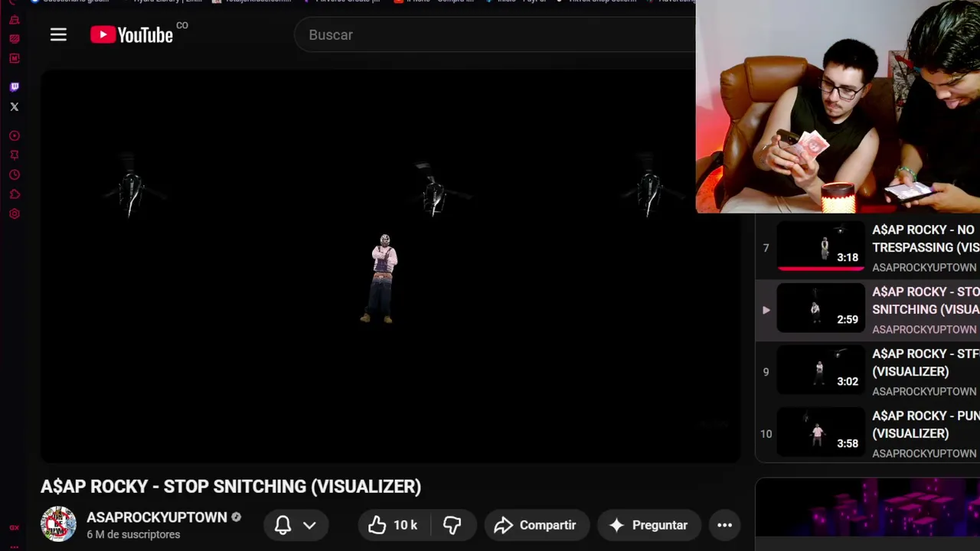The width and height of the screenshot is (980, 551).
Task: Open A$AP ROCKY - NO TRESPASSING title
Action: (926, 238)
